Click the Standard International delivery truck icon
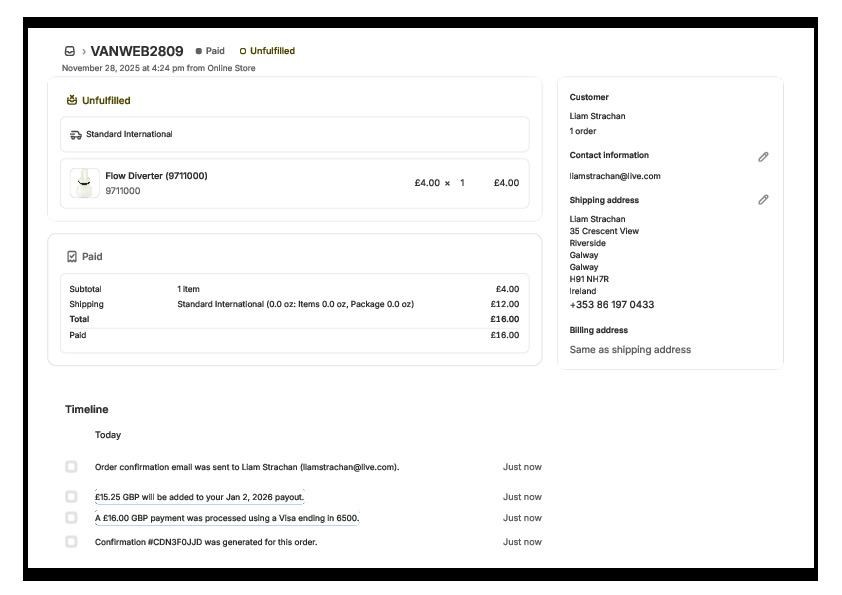The image size is (842, 595). click(76, 134)
